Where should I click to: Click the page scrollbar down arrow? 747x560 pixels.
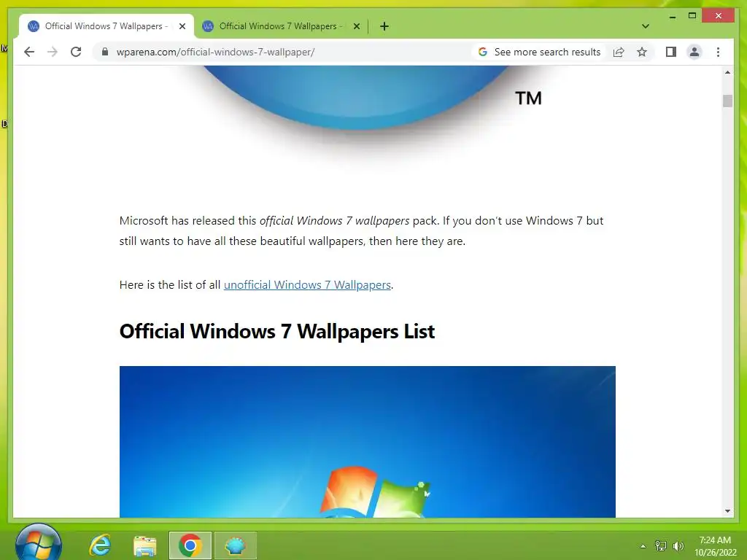pos(727,511)
